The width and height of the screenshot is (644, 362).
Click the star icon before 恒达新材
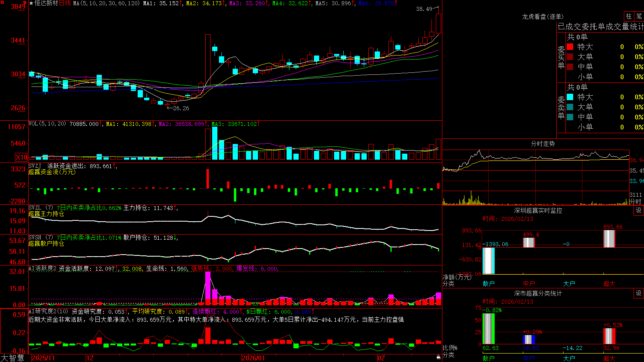point(31,3)
